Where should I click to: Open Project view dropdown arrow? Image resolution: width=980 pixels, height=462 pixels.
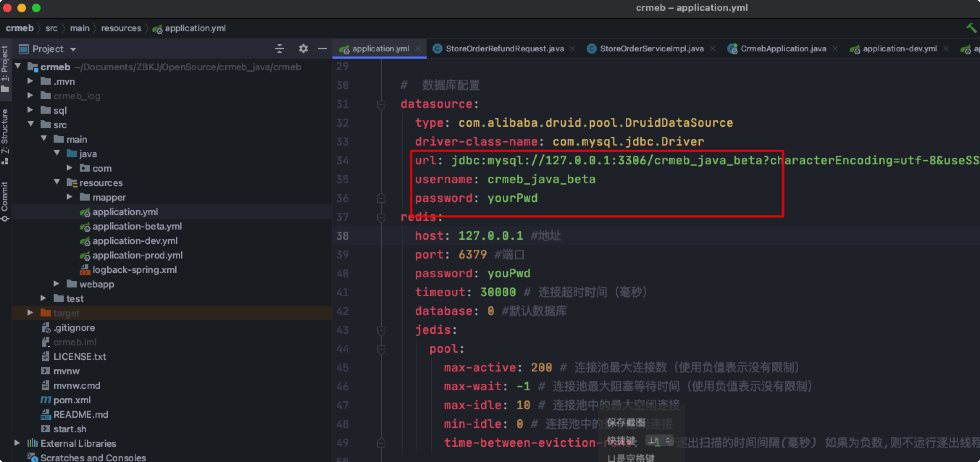point(73,50)
